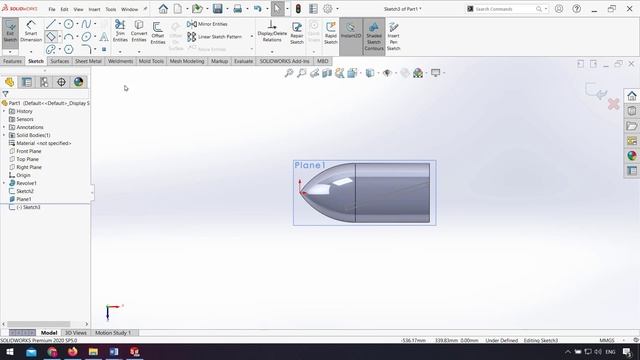Click Zoom to Fit in view toolbar
Screen dimensions: 640x360
coord(289,73)
